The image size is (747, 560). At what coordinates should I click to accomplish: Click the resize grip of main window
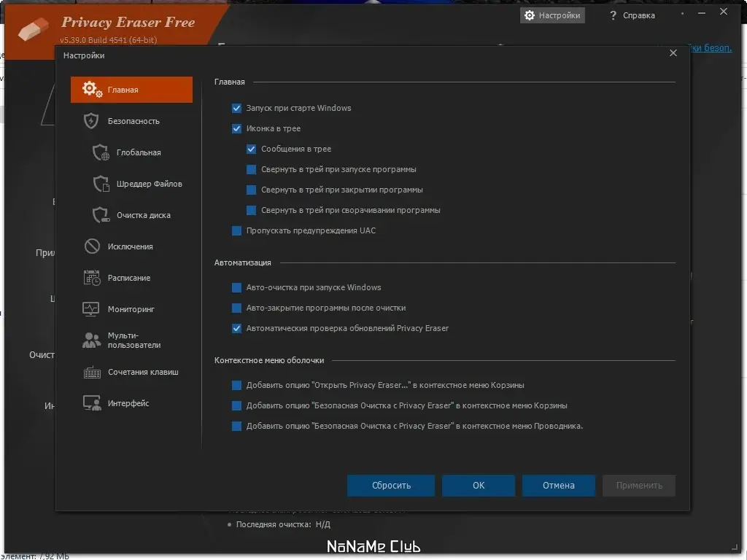click(x=734, y=547)
